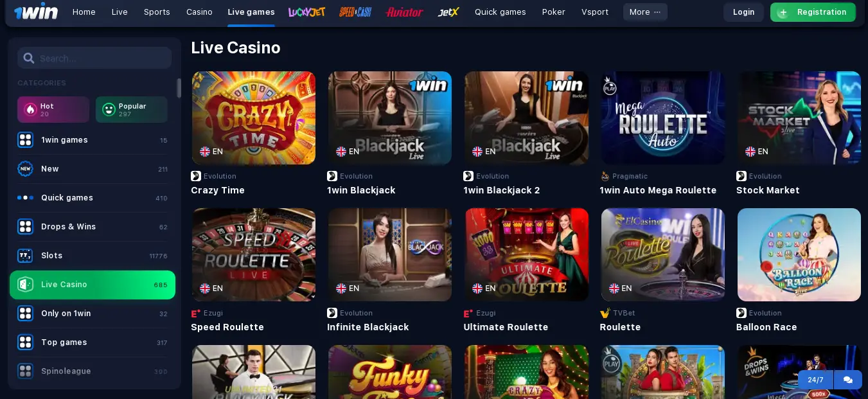Open the Speed & Cash logo link
Screen dimensions: 868x399
(x=355, y=12)
